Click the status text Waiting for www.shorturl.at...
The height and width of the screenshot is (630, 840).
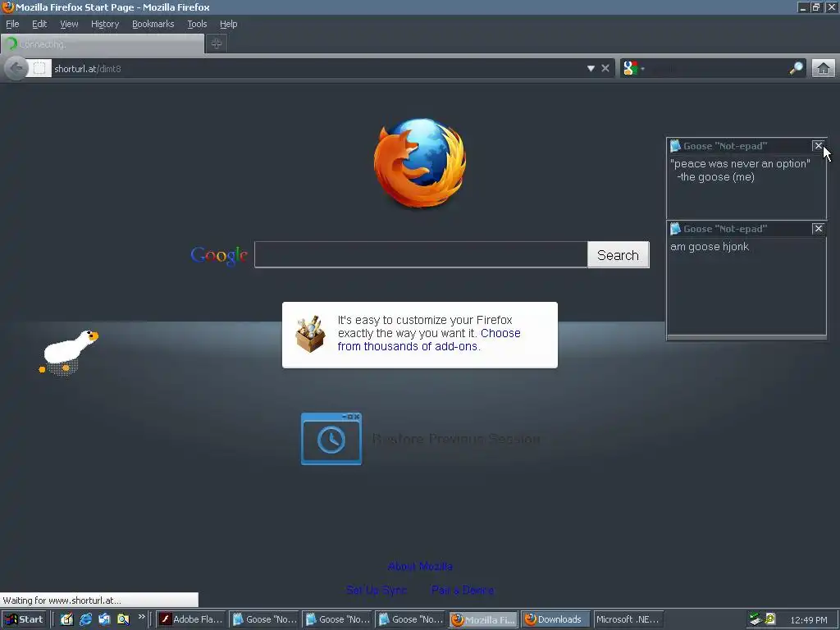(62, 600)
